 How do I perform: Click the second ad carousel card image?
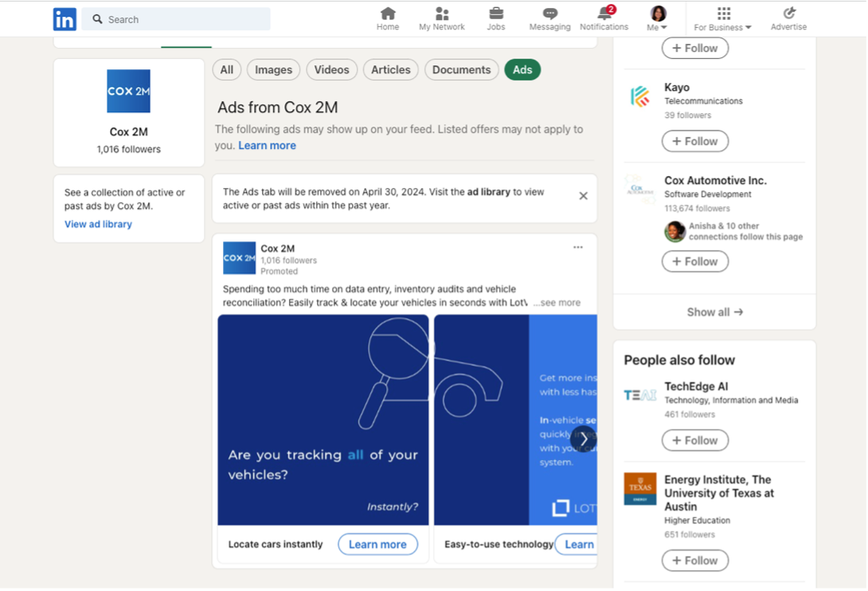[x=515, y=420]
